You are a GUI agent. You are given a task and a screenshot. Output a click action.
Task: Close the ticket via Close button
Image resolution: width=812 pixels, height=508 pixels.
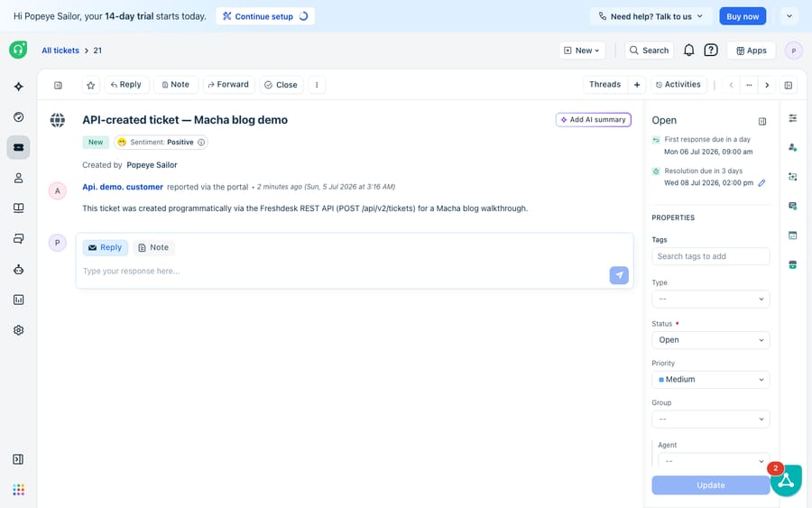281,85
